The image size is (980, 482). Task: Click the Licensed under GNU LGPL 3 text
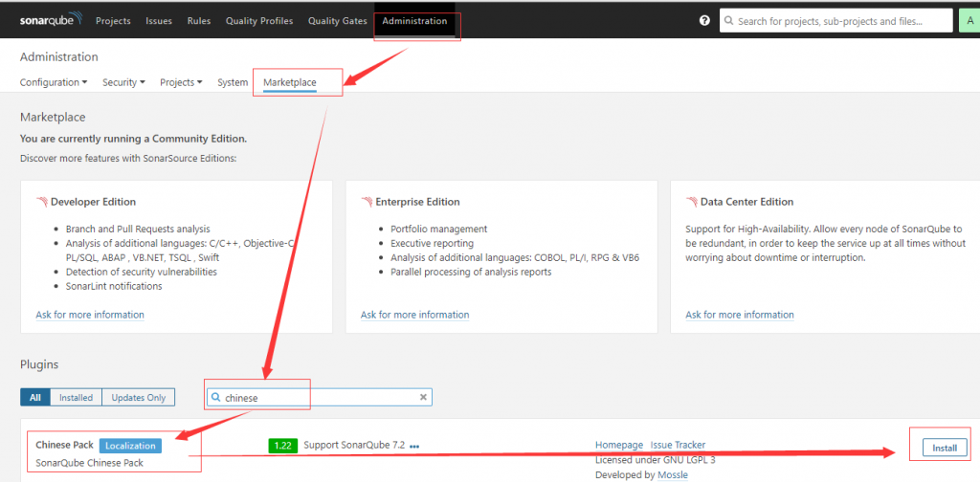pos(656,459)
